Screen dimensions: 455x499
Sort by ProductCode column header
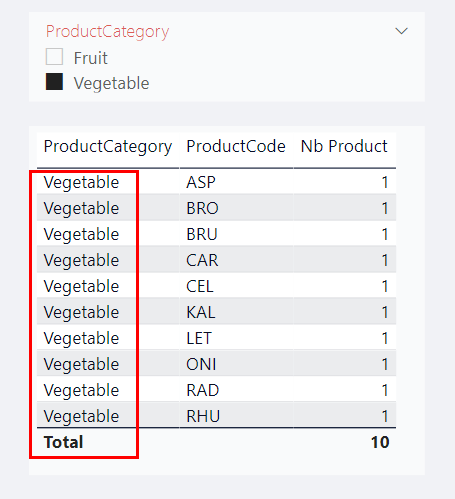click(x=236, y=146)
